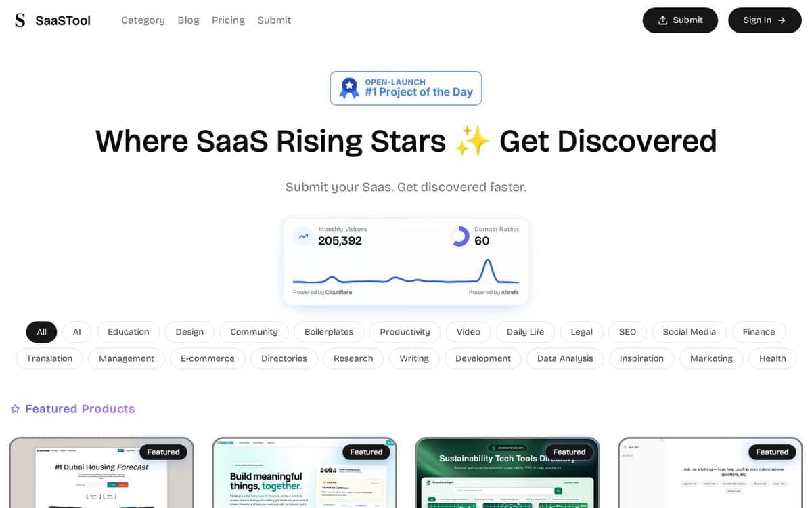Screen dimensions: 812x508
Task: Click the Domain Rating donut icon
Action: click(460, 236)
